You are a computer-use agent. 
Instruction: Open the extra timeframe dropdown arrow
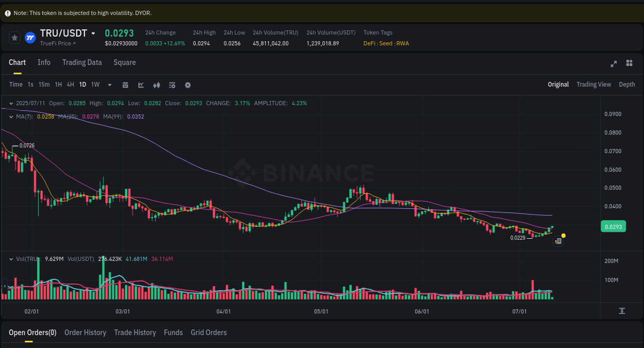[109, 85]
